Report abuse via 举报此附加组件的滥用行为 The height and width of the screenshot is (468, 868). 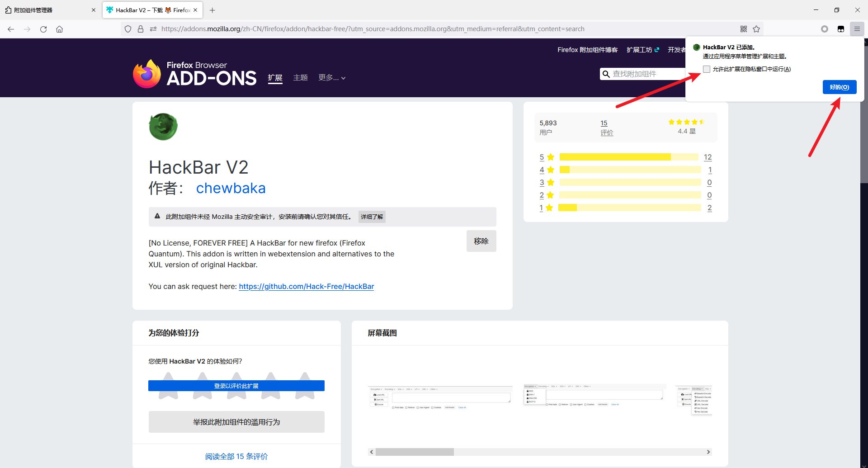[x=236, y=422]
